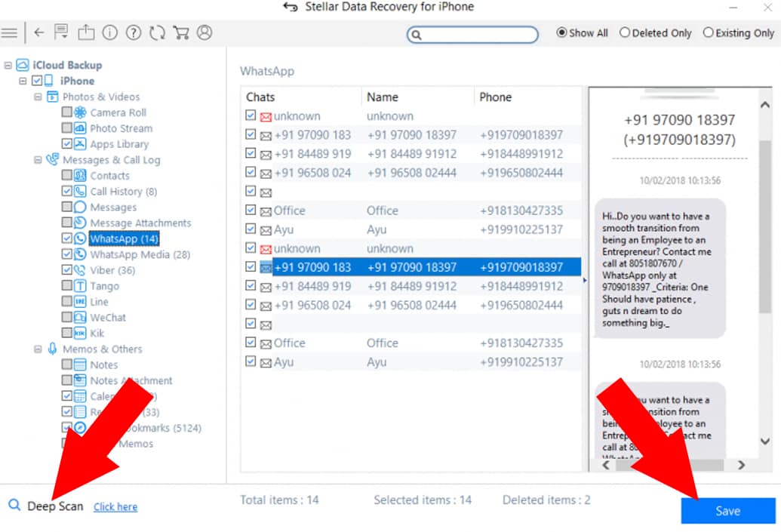The width and height of the screenshot is (781, 532).
Task: Click the user account icon
Action: 204,33
